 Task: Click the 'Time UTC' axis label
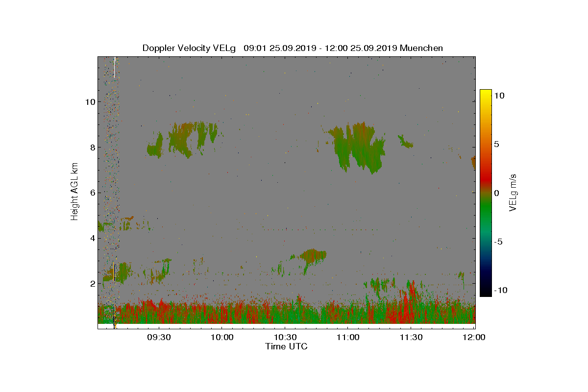click(x=287, y=346)
